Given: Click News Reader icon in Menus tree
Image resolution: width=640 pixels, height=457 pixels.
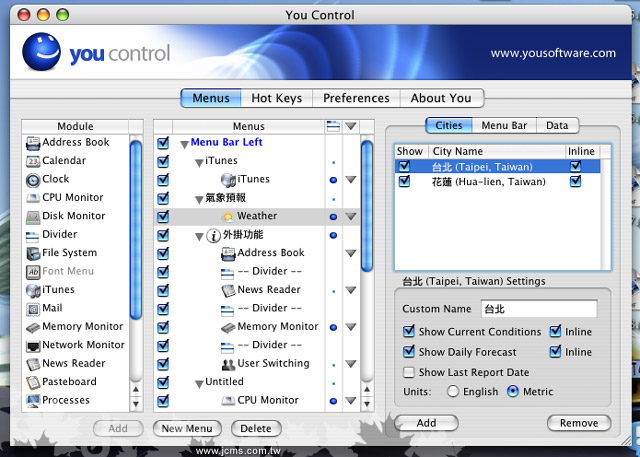Looking at the screenshot, I should click(x=228, y=290).
